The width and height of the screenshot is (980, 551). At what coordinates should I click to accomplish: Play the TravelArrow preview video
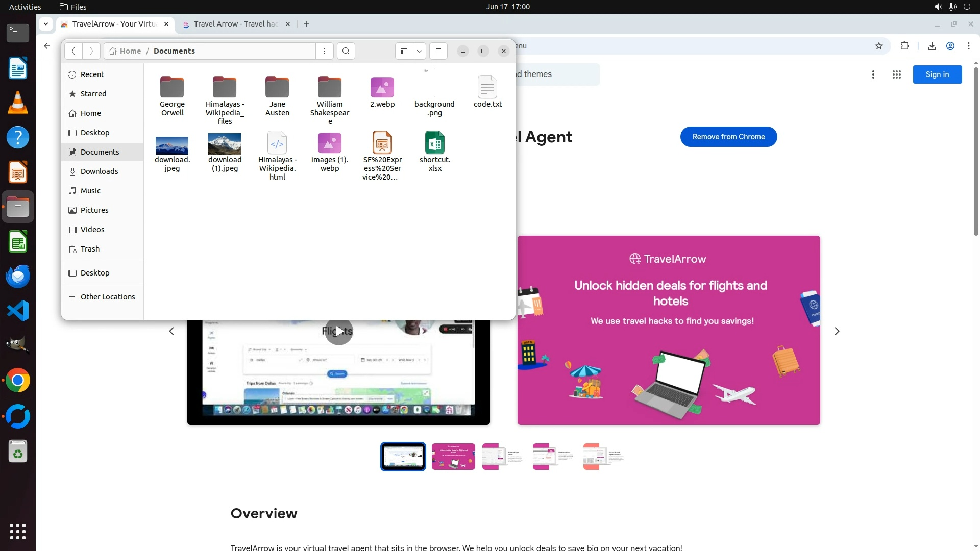338,332
